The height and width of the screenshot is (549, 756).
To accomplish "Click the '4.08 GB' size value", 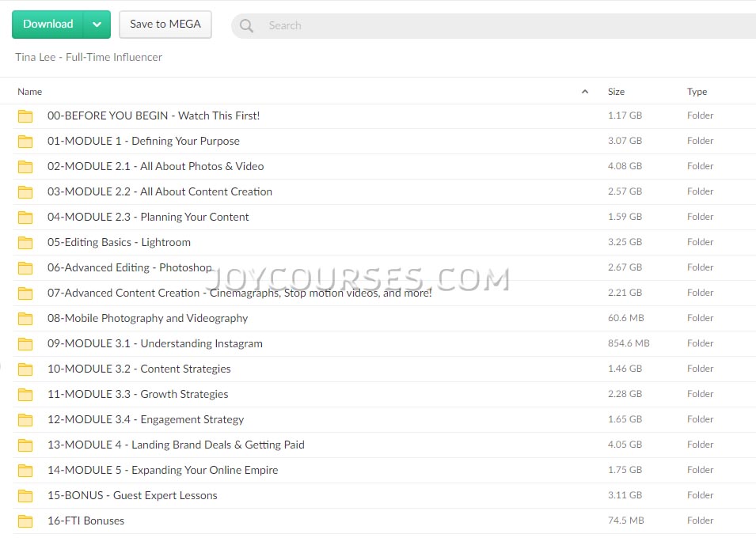I will click(x=625, y=166).
